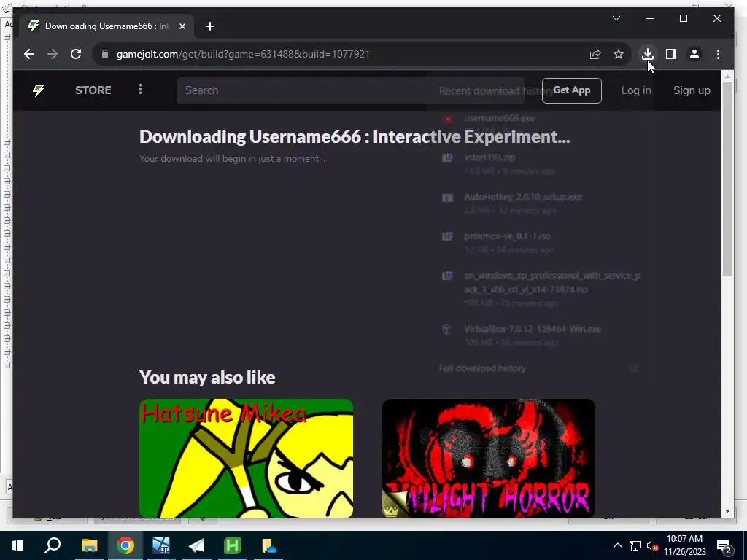
Task: Open Full download history link
Action: (x=482, y=368)
